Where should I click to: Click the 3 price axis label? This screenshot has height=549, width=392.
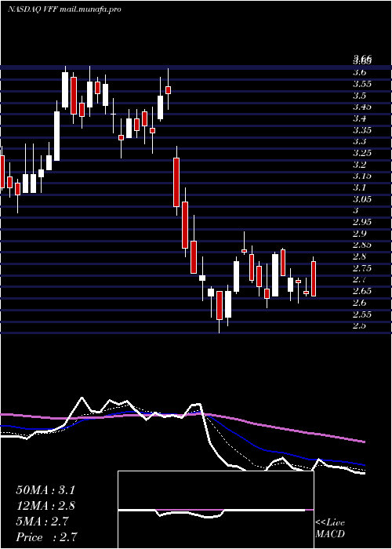click(x=356, y=210)
